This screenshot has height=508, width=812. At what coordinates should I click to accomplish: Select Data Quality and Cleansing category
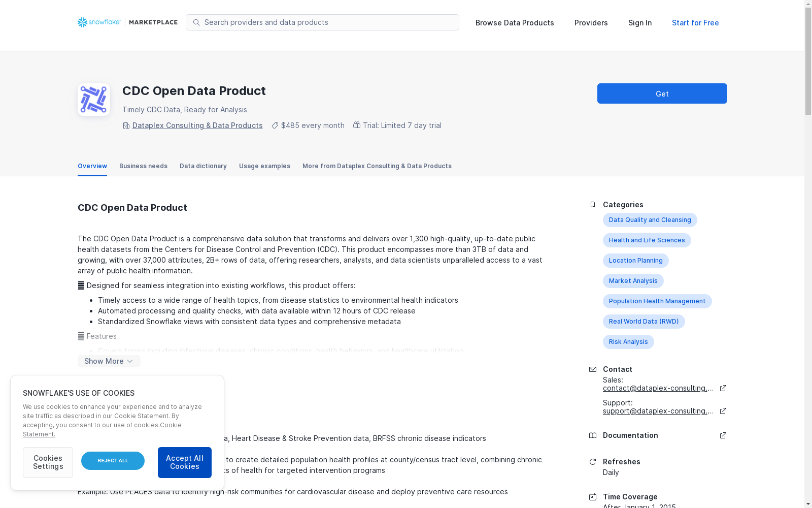[x=650, y=220]
